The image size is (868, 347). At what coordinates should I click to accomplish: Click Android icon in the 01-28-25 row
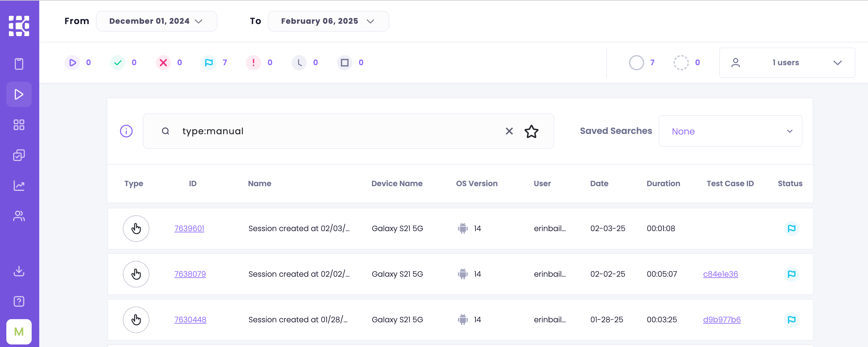pyautogui.click(x=462, y=319)
